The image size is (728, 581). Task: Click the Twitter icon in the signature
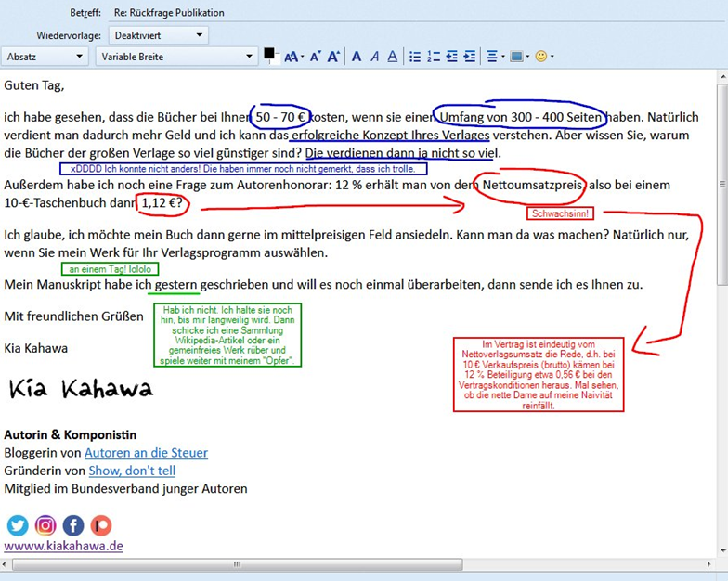click(x=18, y=525)
